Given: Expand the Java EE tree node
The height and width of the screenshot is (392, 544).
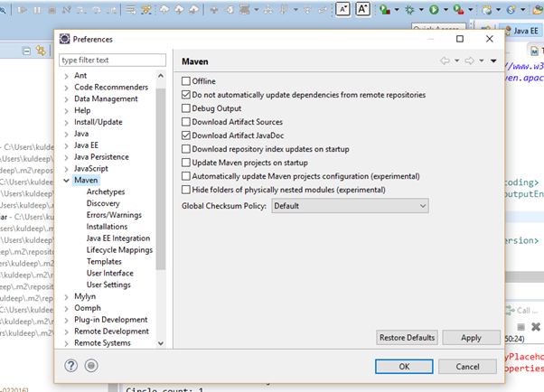Looking at the screenshot, I should click(67, 145).
